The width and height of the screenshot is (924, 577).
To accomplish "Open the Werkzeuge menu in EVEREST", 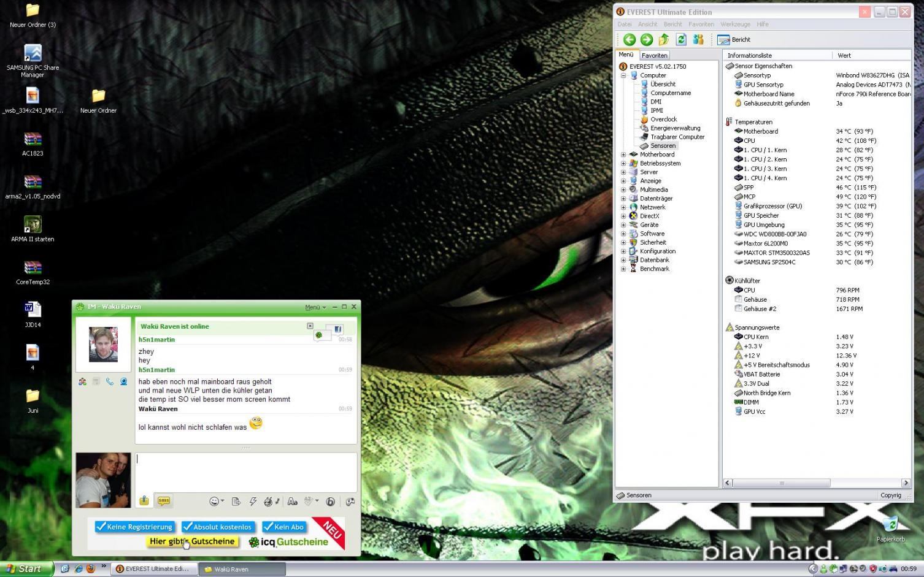I will (x=735, y=25).
